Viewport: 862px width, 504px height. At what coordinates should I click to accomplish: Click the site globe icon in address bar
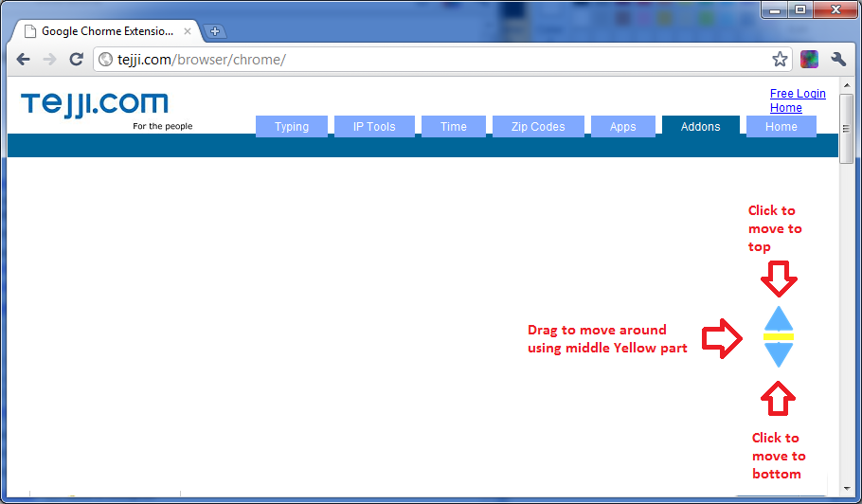coord(105,60)
